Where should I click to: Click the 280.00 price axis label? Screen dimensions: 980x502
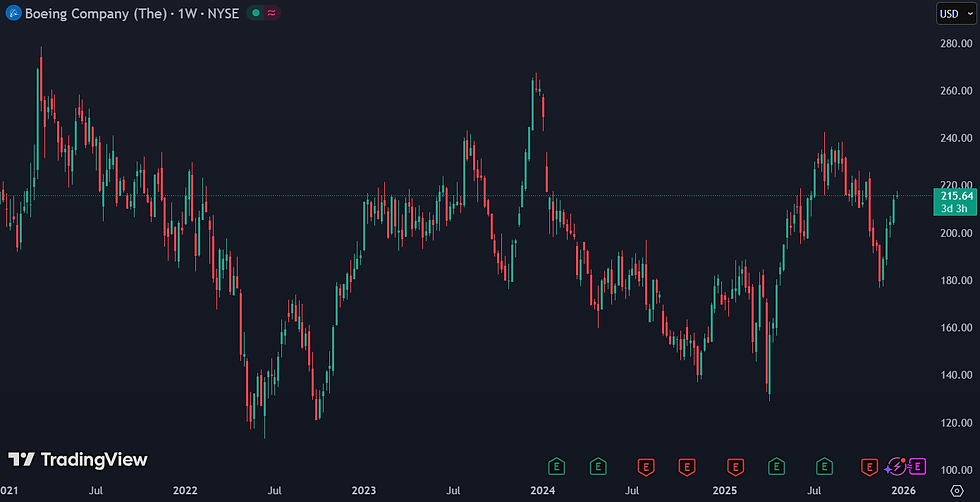coord(957,43)
